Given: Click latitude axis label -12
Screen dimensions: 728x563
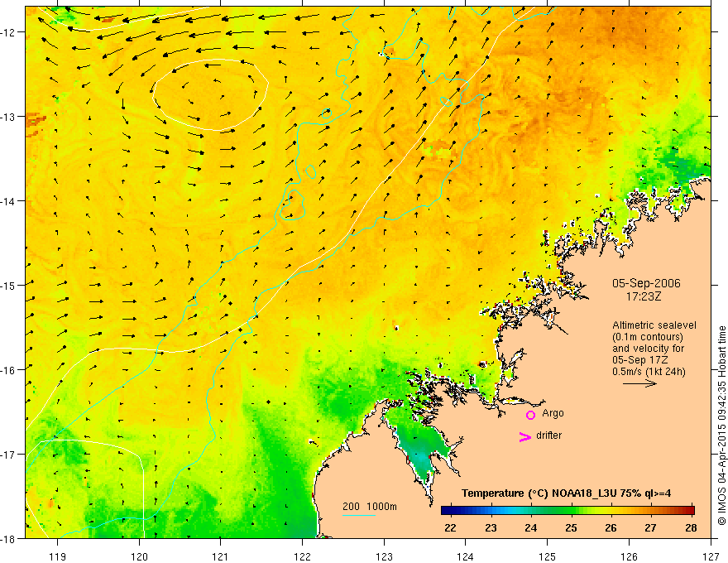Looking at the screenshot, I should pyautogui.click(x=8, y=32).
